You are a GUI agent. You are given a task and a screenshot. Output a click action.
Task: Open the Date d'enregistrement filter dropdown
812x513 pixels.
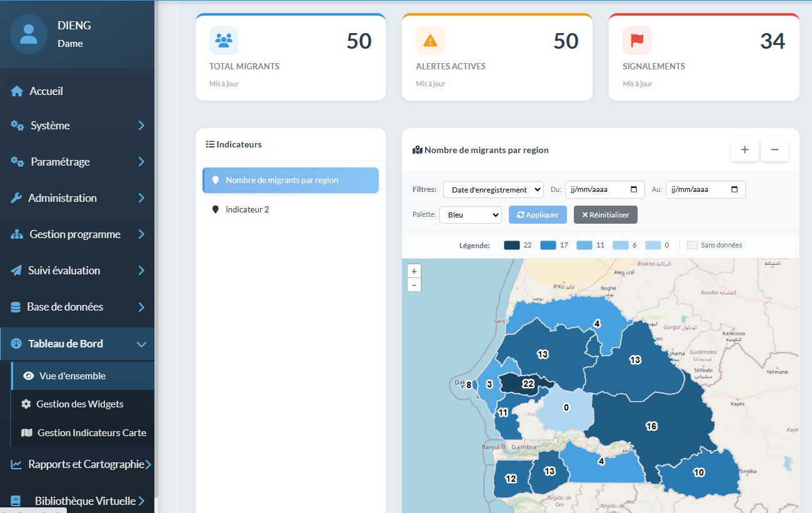[x=493, y=189]
